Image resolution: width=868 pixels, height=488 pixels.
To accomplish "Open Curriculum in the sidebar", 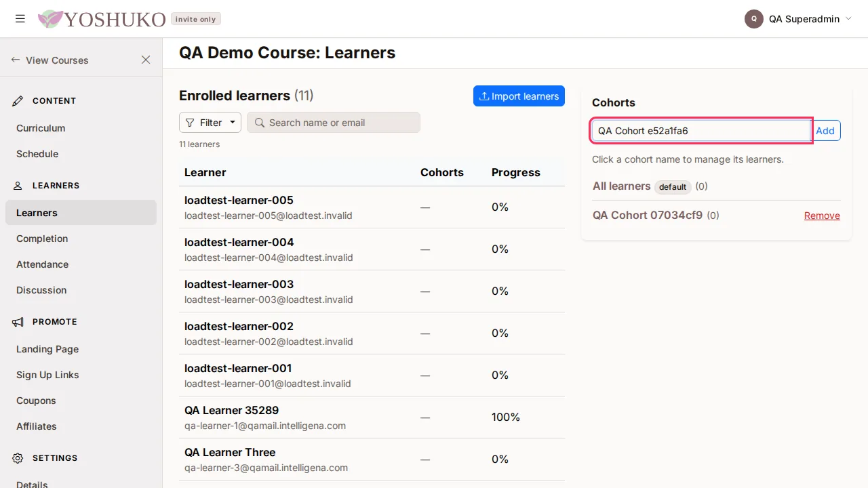I will coord(41,128).
